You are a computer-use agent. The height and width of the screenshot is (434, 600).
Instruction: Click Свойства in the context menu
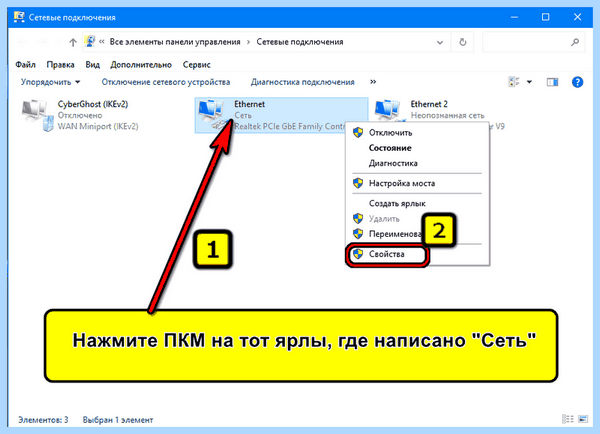[386, 254]
